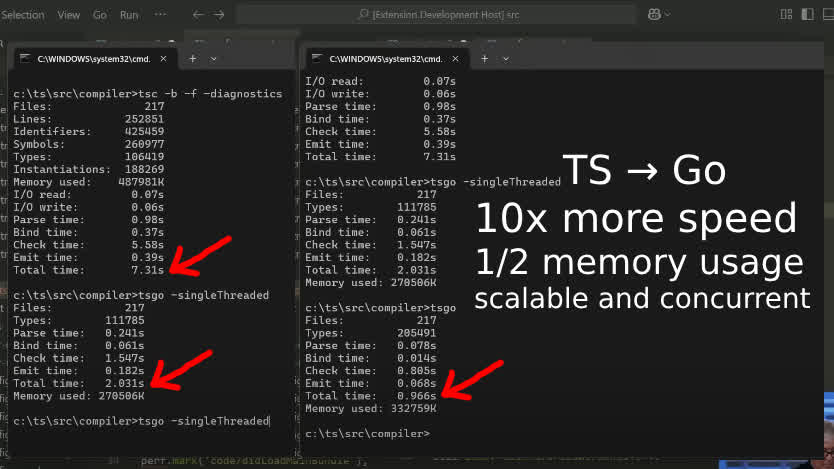
Task: Show more menus via the ellipsis
Action: coord(161,15)
